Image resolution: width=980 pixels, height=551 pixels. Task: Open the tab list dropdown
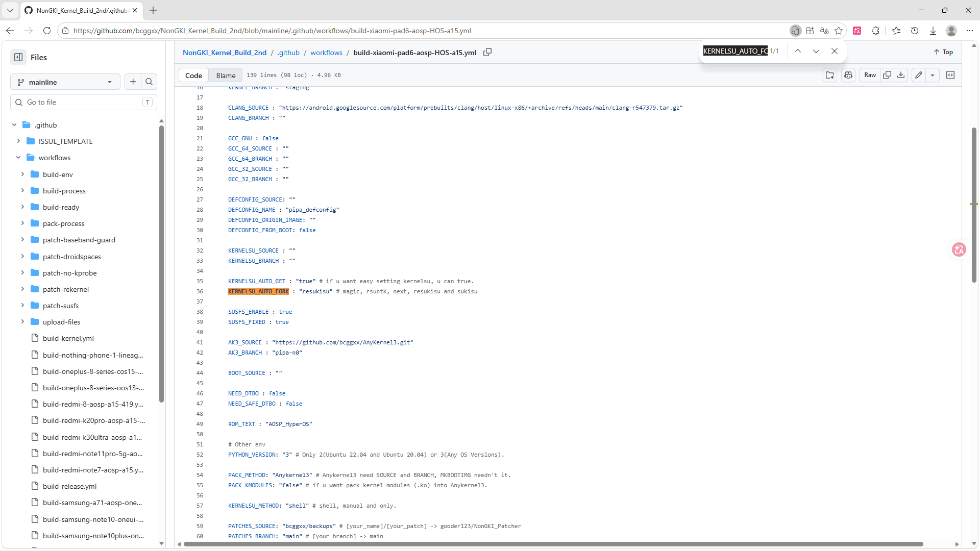[10, 10]
